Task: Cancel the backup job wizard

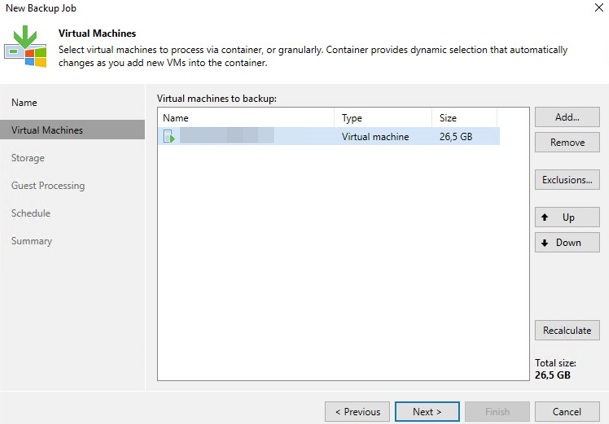Action: pyautogui.click(x=567, y=411)
